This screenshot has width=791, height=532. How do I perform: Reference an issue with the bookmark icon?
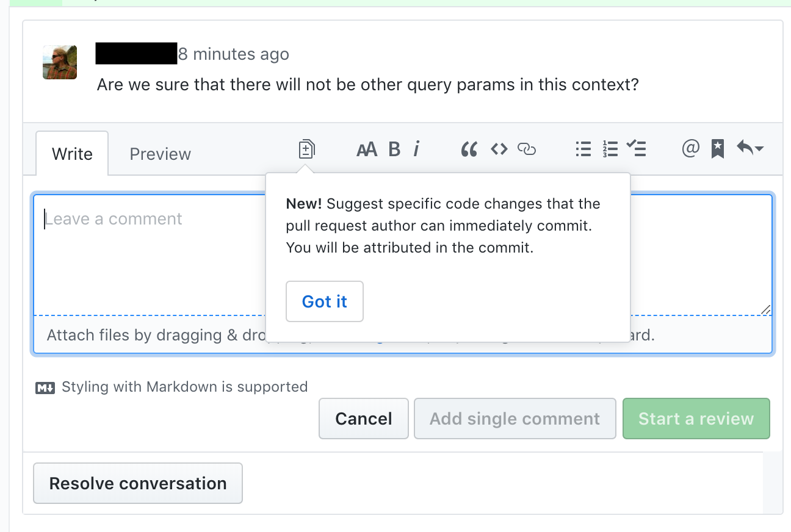[x=718, y=149]
